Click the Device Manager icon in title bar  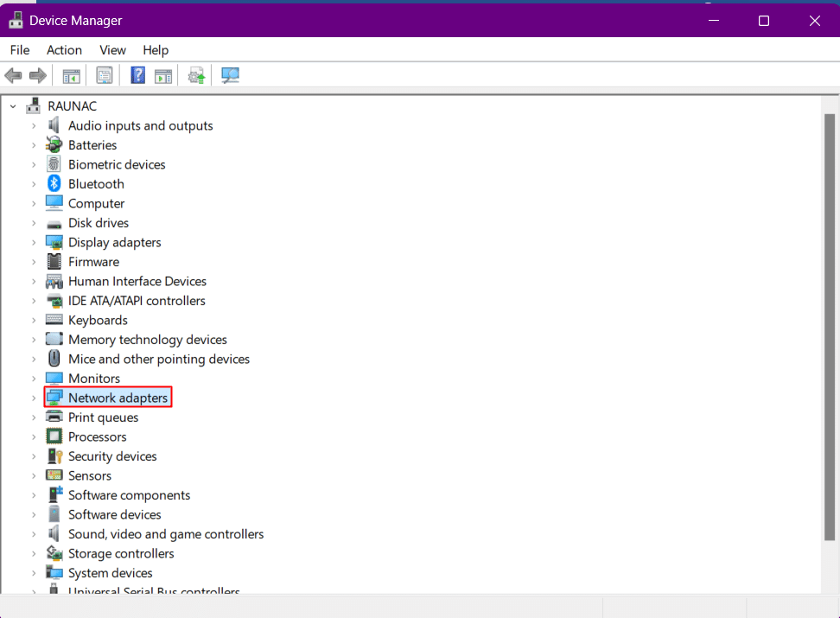pyautogui.click(x=16, y=19)
